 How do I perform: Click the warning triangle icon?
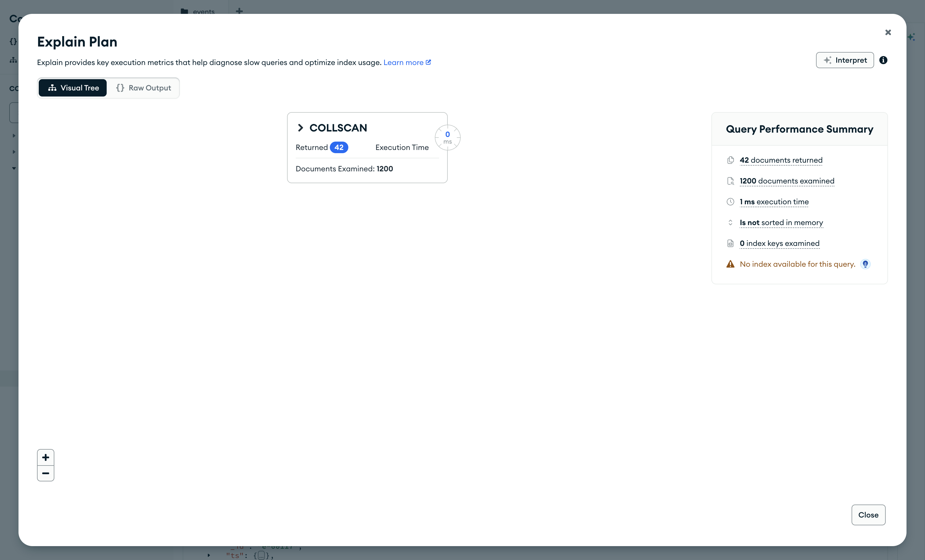click(x=730, y=264)
